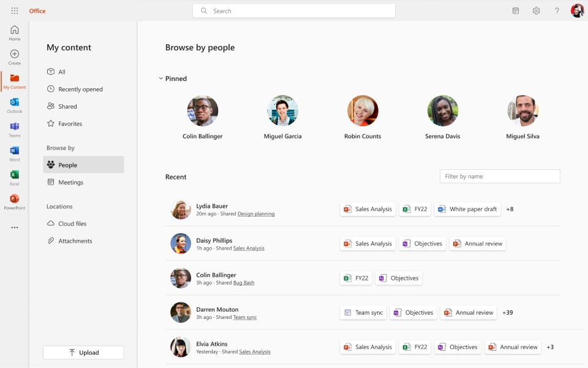
Task: Open Help via the question mark icon
Action: point(556,10)
